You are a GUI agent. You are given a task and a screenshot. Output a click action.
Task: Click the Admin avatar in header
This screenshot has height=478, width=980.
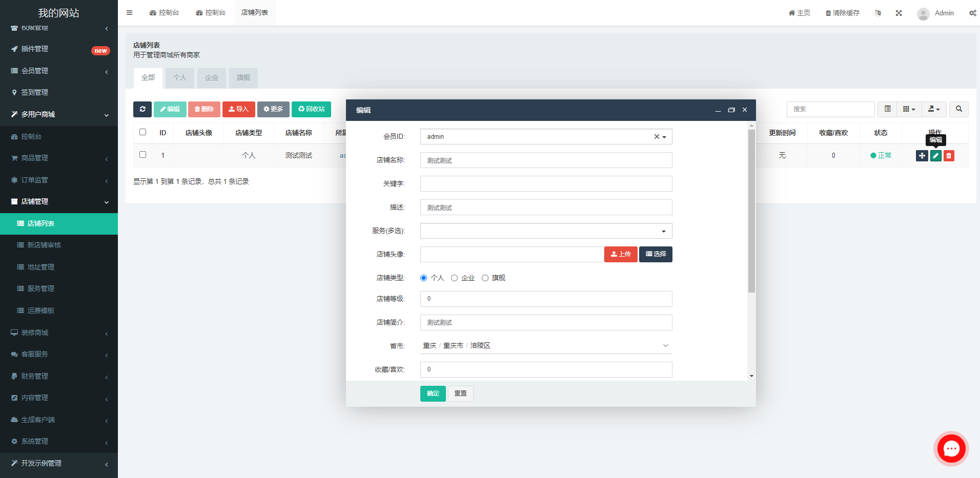coord(923,13)
